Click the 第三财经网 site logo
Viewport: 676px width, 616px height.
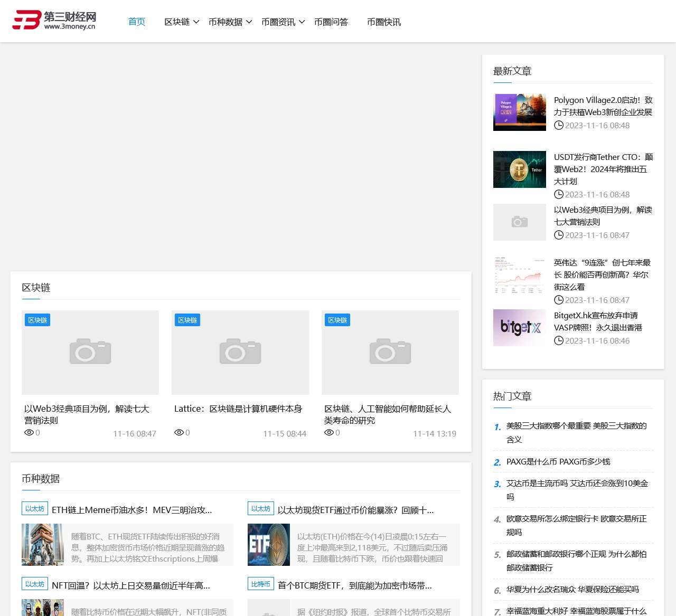click(x=54, y=21)
